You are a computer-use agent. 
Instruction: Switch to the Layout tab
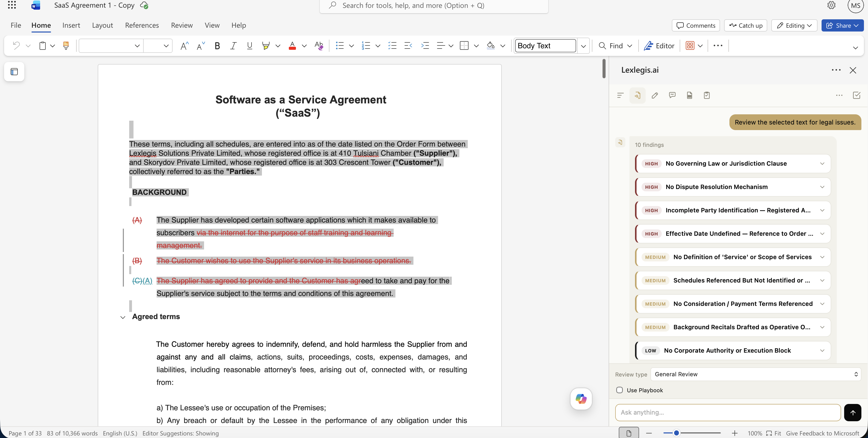[103, 25]
